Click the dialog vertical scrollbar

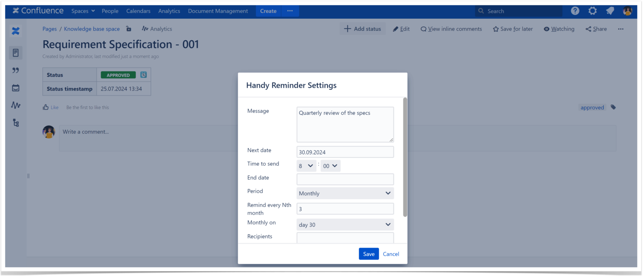point(405,157)
